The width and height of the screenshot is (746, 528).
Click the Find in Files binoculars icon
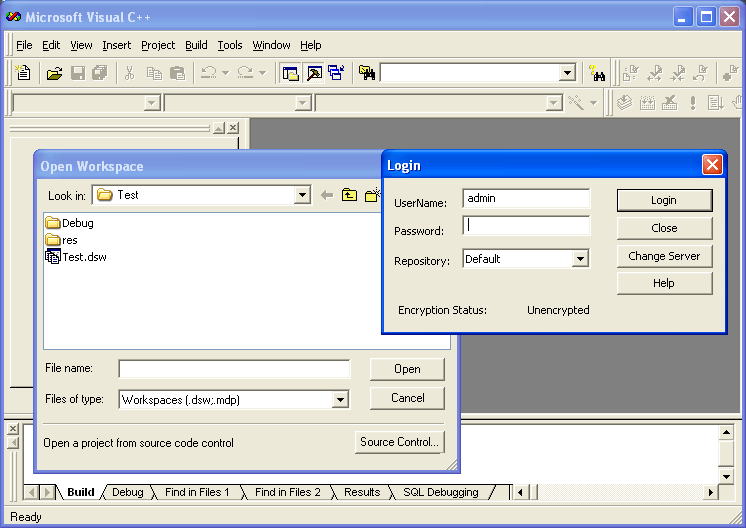point(367,73)
